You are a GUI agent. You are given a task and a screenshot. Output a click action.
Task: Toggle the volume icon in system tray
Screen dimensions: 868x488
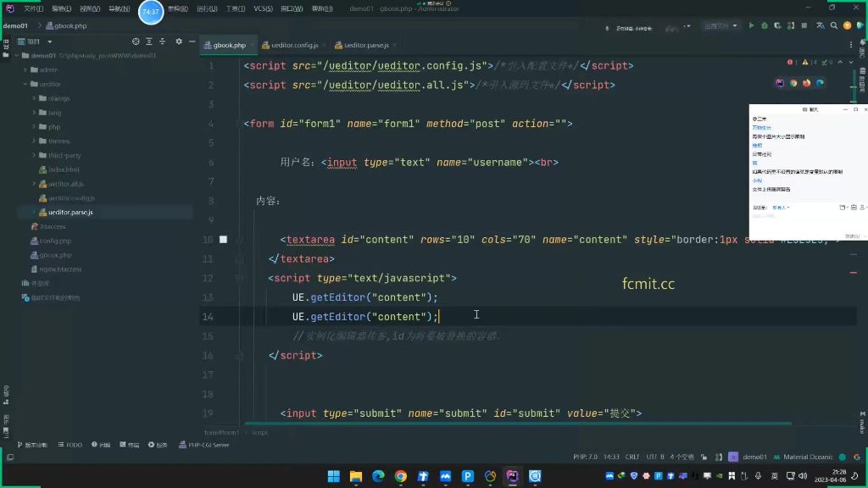pos(803,476)
